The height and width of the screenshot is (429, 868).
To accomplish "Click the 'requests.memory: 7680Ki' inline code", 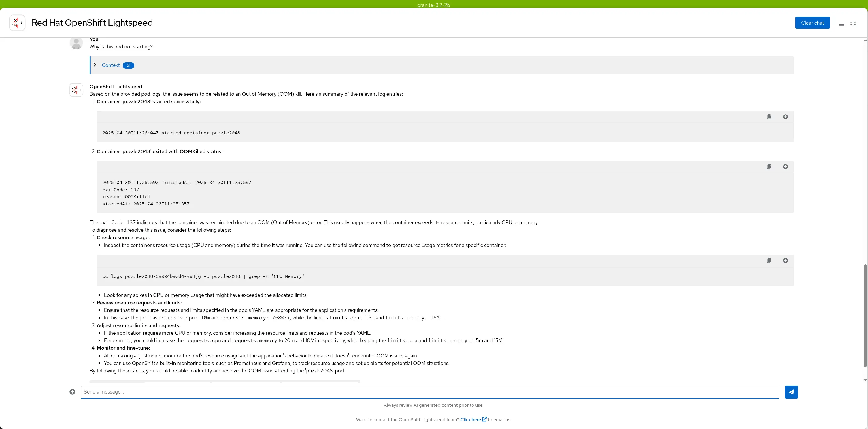I will [x=255, y=318].
